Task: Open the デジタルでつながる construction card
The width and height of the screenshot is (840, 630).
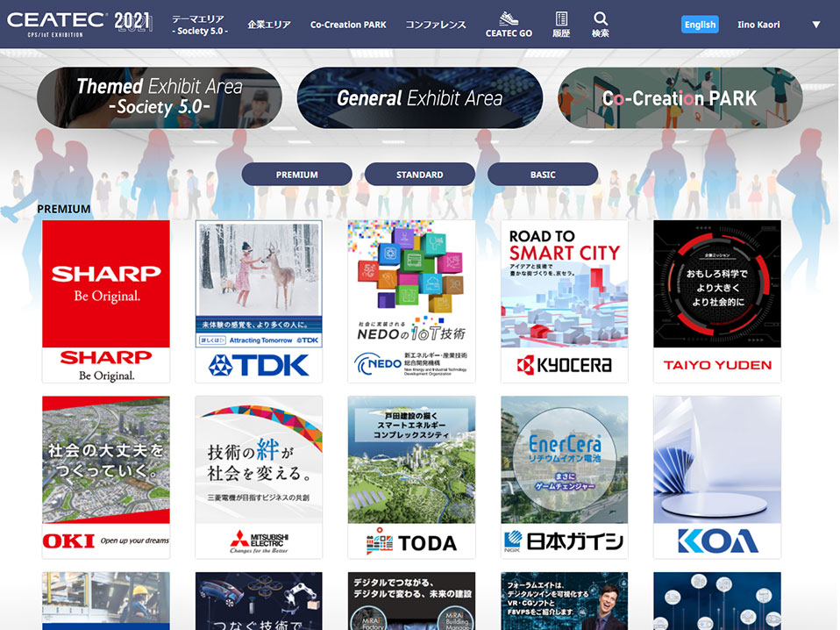Action: [411, 600]
